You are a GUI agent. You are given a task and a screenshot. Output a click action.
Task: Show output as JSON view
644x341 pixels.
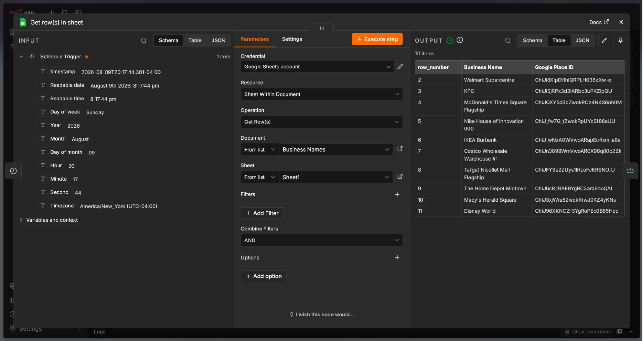(x=582, y=40)
